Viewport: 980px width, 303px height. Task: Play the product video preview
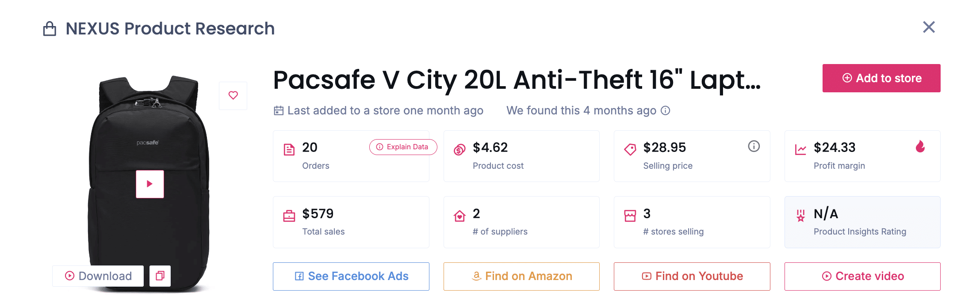click(150, 184)
